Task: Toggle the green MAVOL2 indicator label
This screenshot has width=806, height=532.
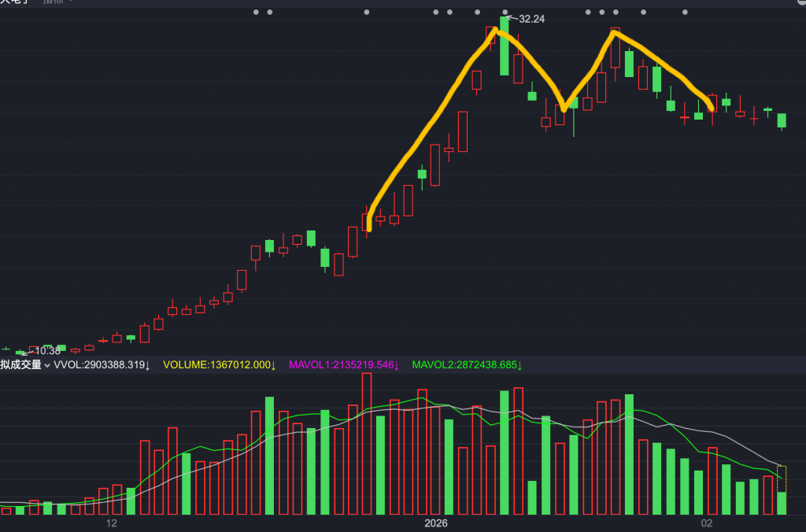Action: [x=468, y=365]
